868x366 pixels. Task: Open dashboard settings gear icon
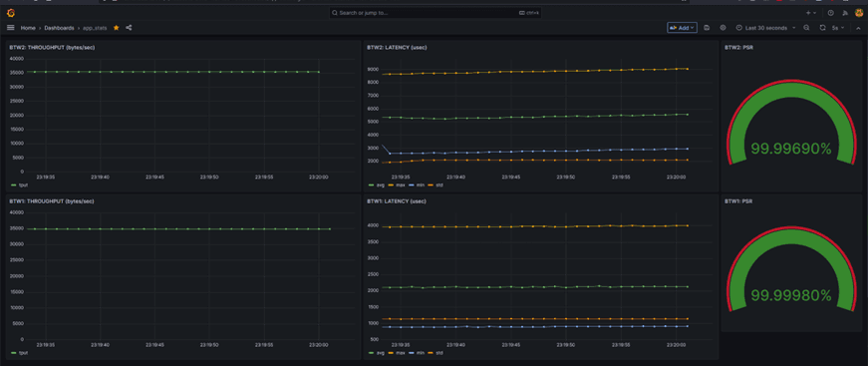tap(723, 28)
